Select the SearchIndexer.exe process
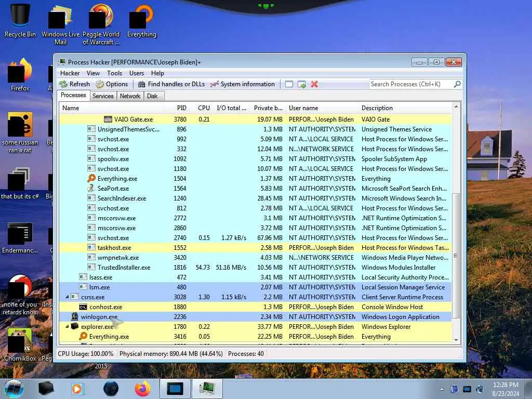This screenshot has width=532, height=399. coord(255,198)
